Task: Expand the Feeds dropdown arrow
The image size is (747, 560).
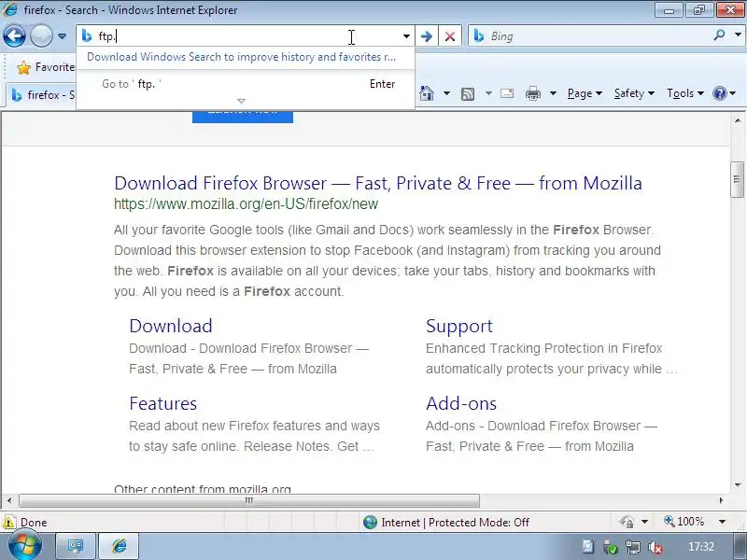Action: click(488, 93)
